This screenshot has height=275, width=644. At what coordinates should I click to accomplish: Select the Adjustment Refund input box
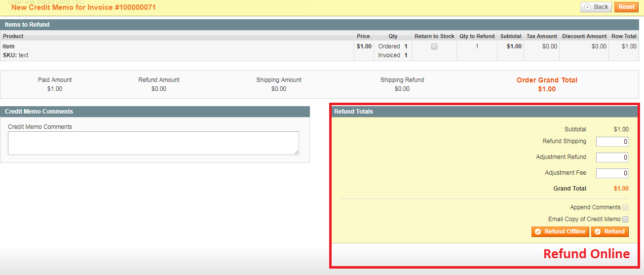point(612,157)
